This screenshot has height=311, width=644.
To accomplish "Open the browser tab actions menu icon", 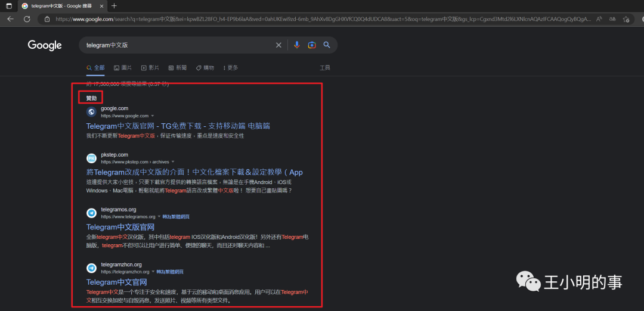I will coord(8,6).
